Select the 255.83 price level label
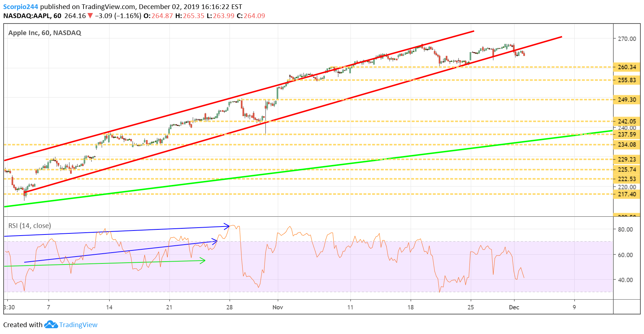This screenshot has width=644, height=334. 627,80
